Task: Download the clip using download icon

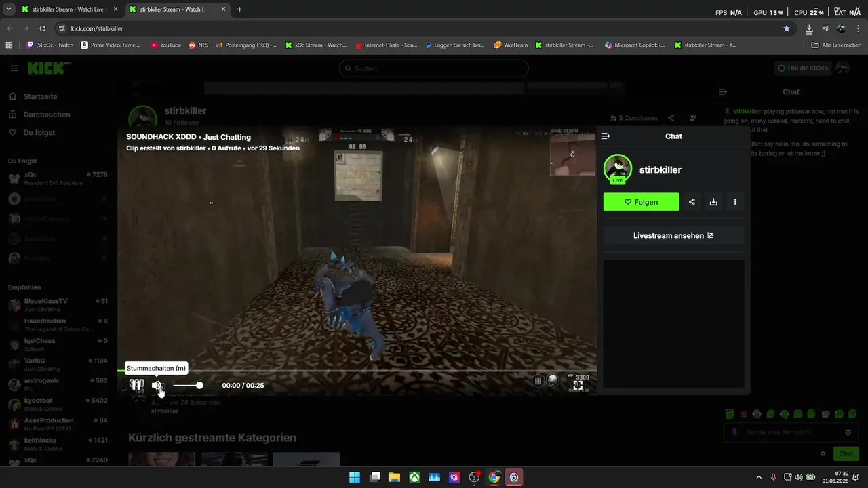Action: coord(713,202)
